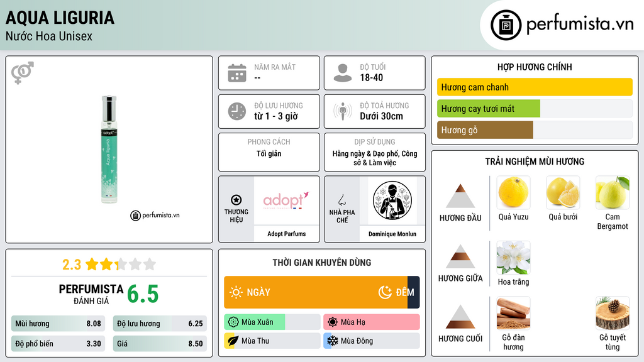Click the sun icon beside Ngày
This screenshot has width=644, height=362.
click(x=236, y=292)
